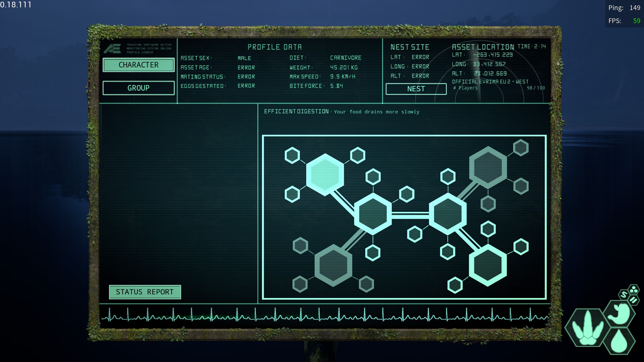Click the small double diagonal bars hexagon
The image size is (644, 362).
click(633, 300)
